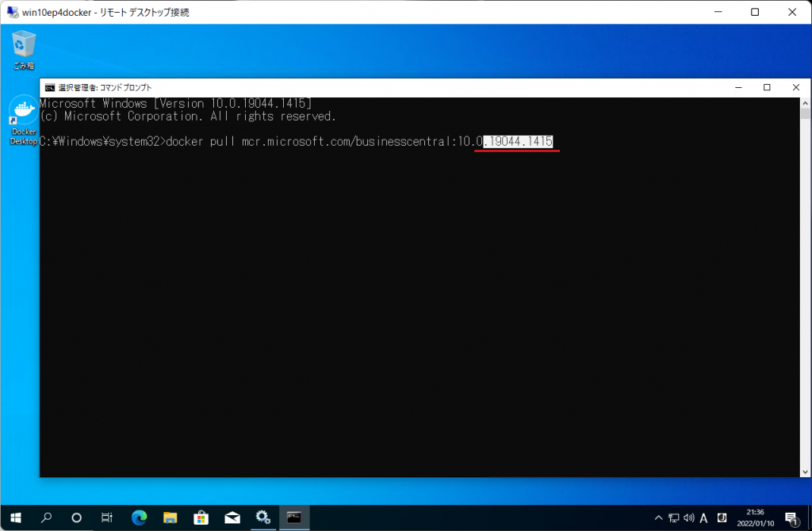The width and height of the screenshot is (812, 531).
Task: Switch IME input mode A indicator
Action: (x=704, y=518)
